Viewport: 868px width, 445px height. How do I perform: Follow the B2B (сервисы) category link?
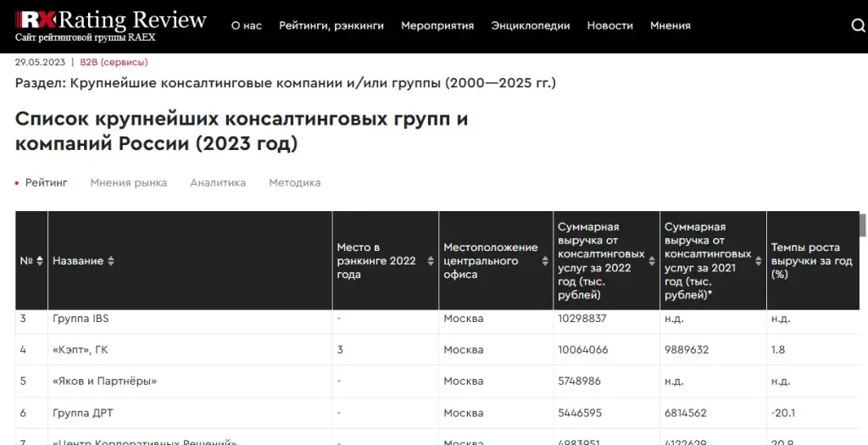114,63
